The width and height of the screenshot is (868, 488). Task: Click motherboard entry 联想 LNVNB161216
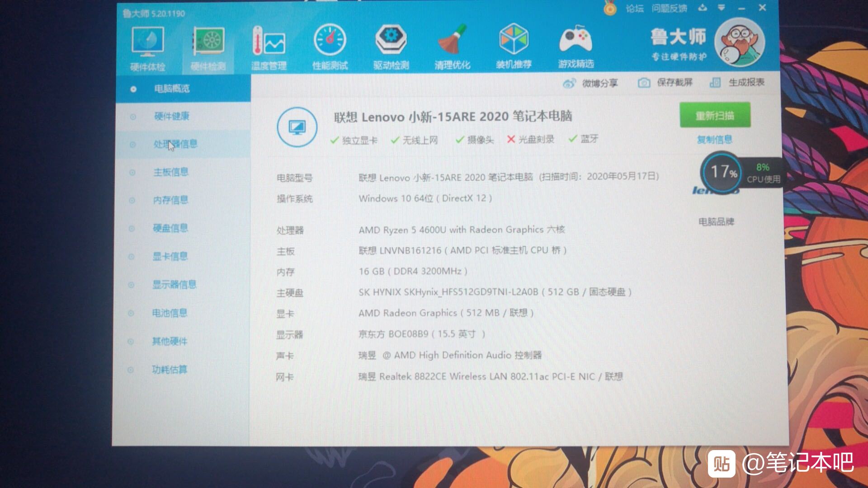462,250
